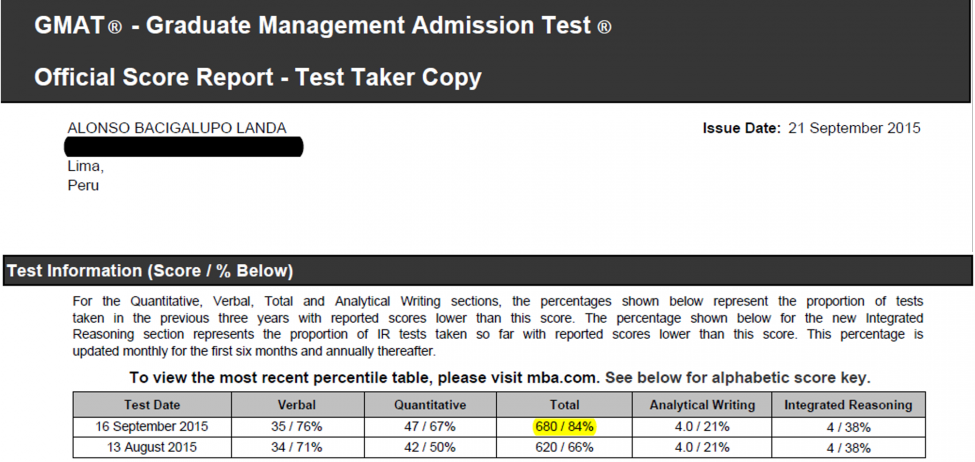Click the highlighted 680 / 84% total score

[564, 426]
